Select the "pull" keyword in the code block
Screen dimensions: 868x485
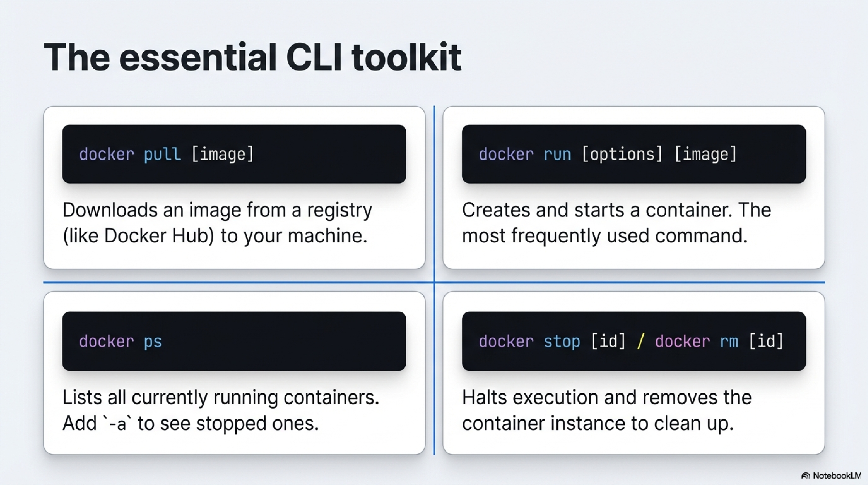click(x=162, y=154)
